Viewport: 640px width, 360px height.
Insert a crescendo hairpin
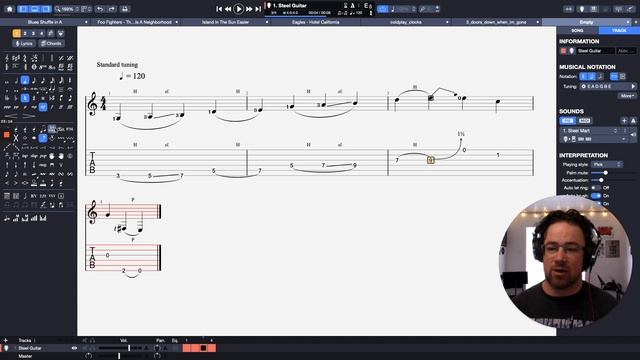(11, 116)
